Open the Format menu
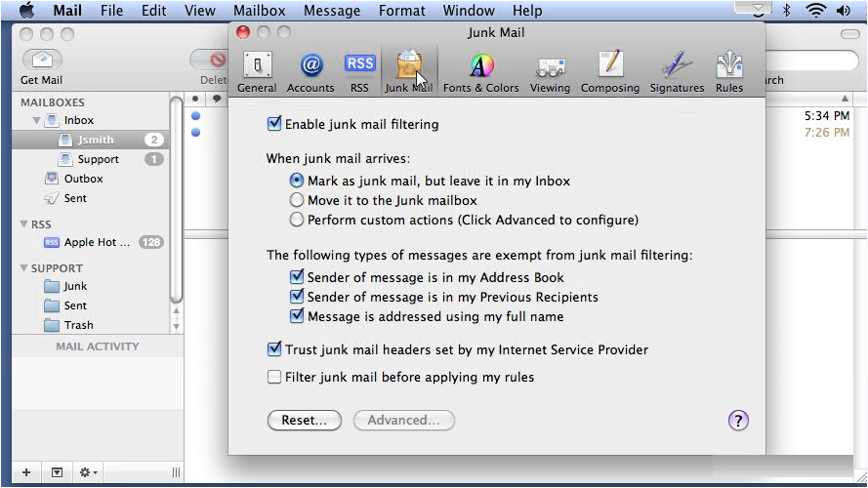 402,11
